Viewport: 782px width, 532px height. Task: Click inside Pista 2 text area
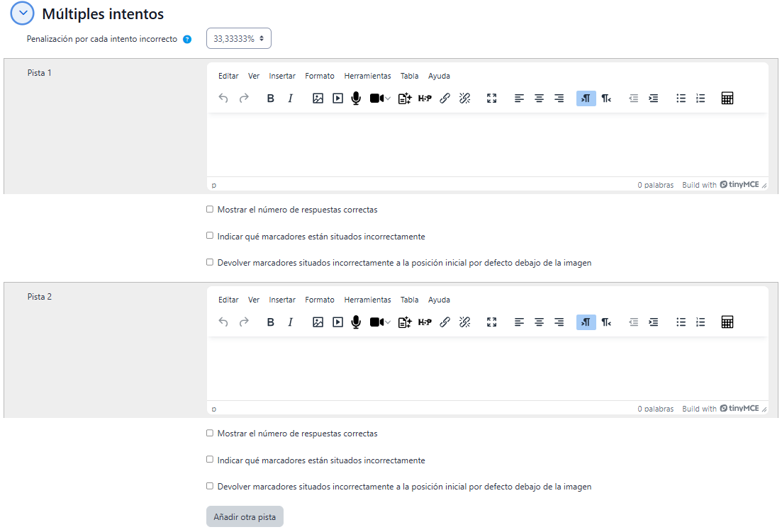click(x=487, y=368)
